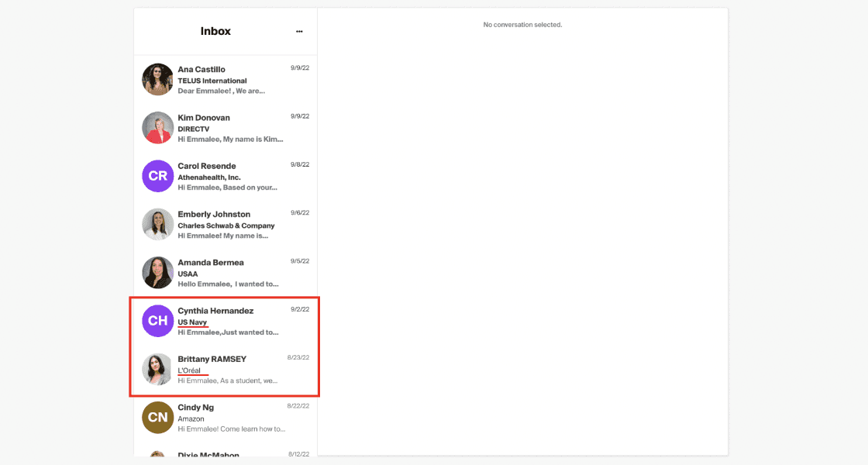Open the Inbox three-dot options menu
This screenshot has height=465, width=868.
(x=299, y=32)
